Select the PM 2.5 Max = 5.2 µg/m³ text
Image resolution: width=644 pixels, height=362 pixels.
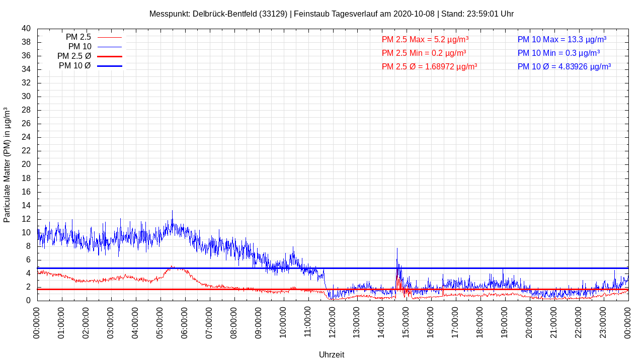[425, 39]
